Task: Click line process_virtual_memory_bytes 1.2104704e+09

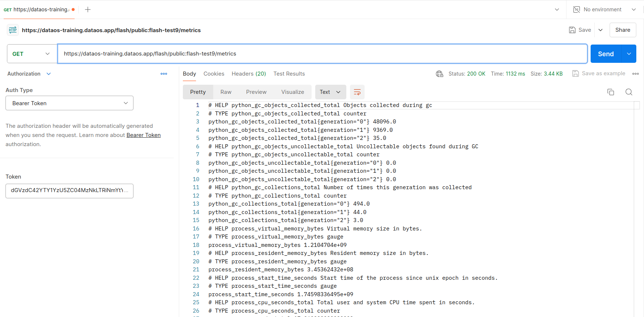Action: coord(278,245)
